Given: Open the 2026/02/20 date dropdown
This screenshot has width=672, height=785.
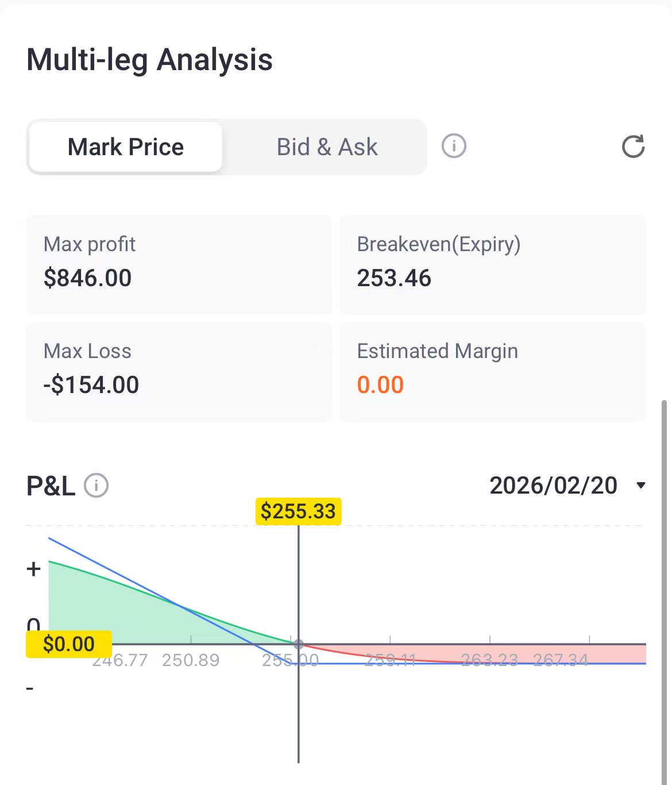Looking at the screenshot, I should point(554,486).
